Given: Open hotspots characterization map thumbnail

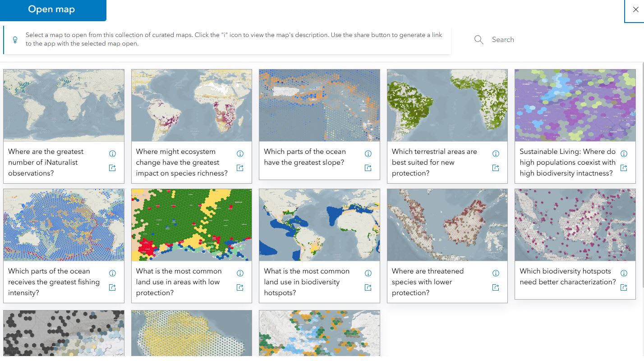Looking at the screenshot, I should [575, 225].
